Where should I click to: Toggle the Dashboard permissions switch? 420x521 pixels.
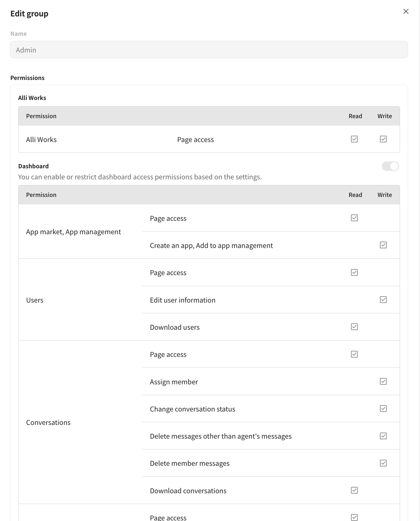tap(390, 166)
